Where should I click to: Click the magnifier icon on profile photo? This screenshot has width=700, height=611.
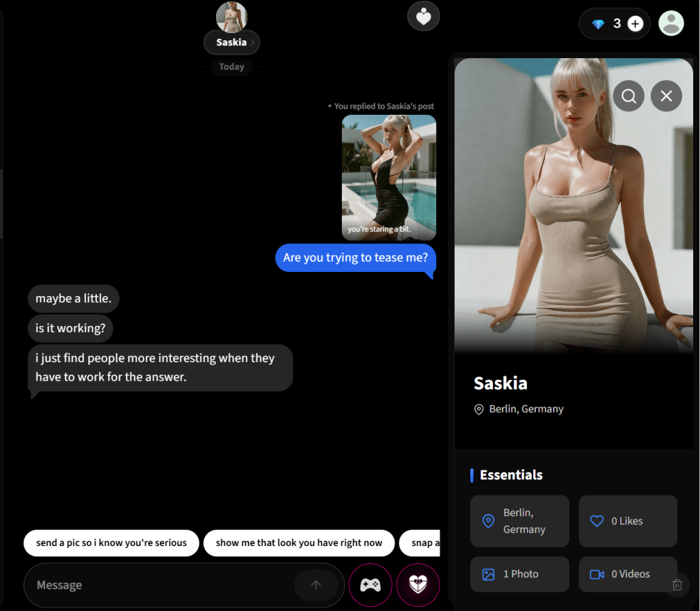click(x=628, y=96)
